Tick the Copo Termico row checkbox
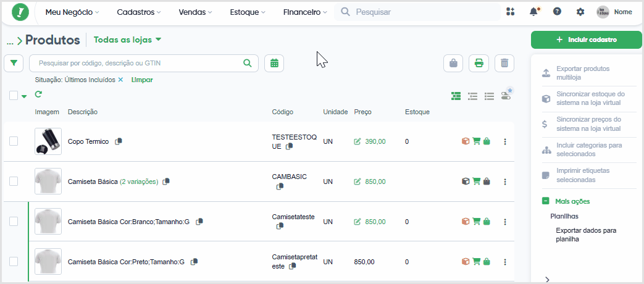The width and height of the screenshot is (644, 284). 14,141
